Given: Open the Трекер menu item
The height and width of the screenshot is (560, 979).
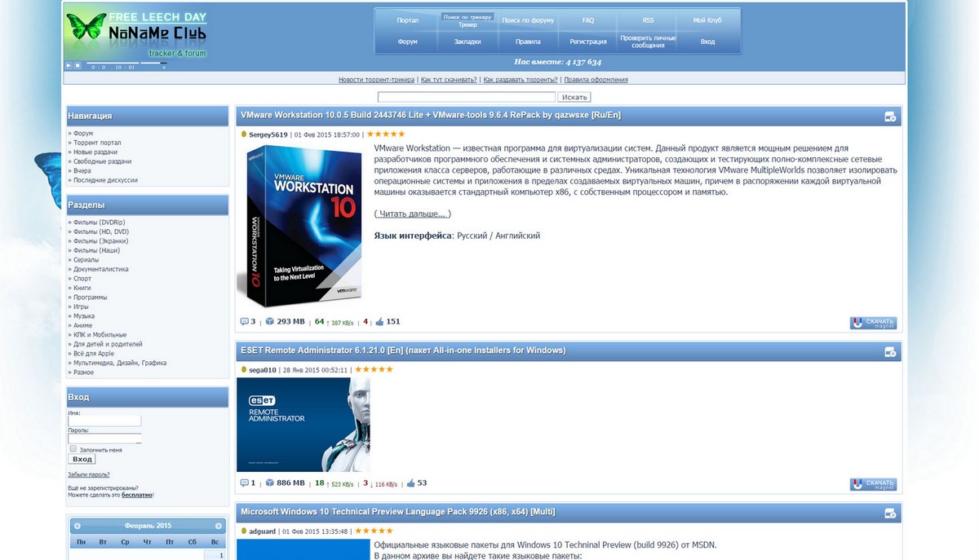Looking at the screenshot, I should (467, 25).
